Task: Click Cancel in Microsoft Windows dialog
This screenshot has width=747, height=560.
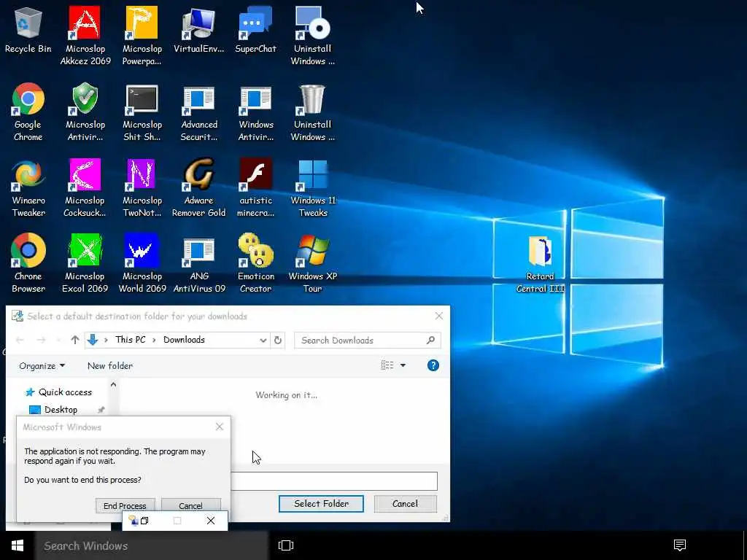Action: pos(190,506)
